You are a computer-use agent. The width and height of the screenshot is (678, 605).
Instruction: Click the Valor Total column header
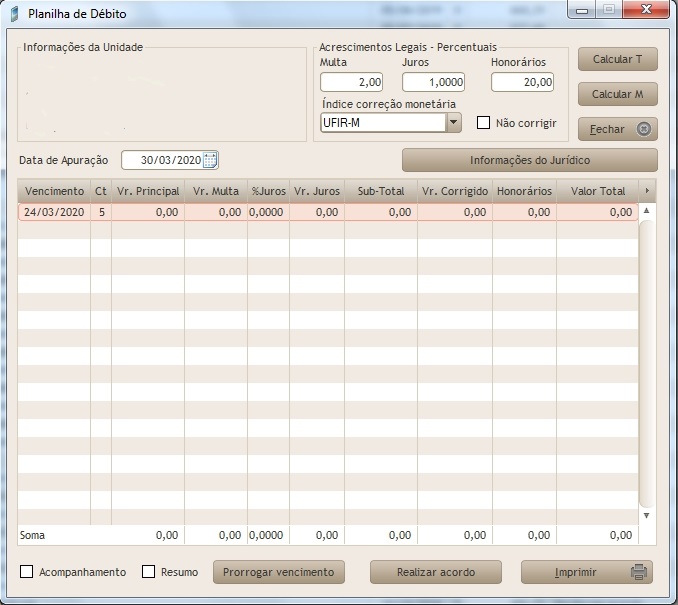[x=597, y=191]
